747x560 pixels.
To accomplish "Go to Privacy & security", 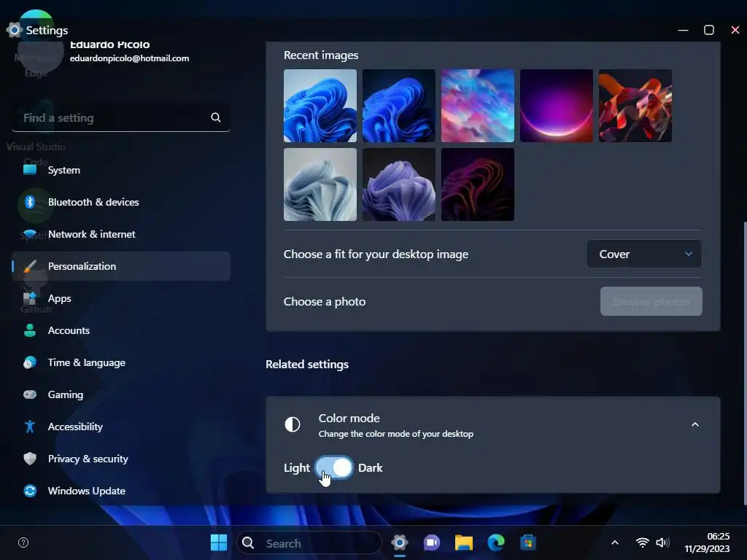I will [121, 459].
